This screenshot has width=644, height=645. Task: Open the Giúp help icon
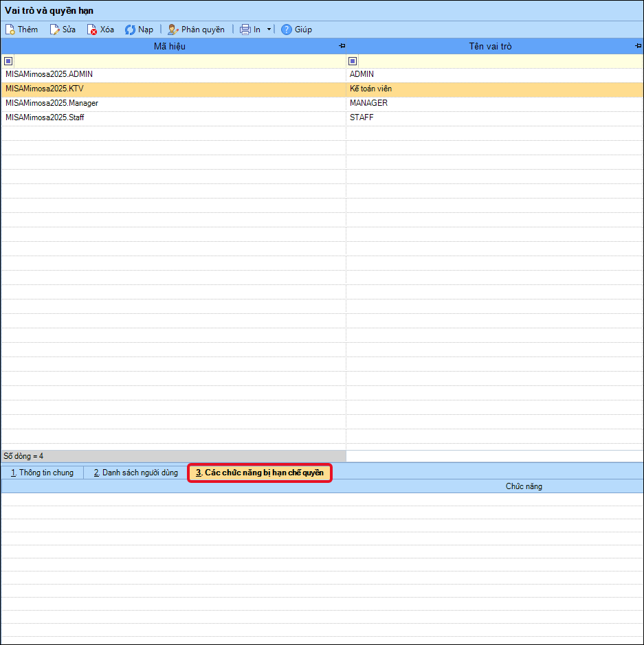[287, 30]
